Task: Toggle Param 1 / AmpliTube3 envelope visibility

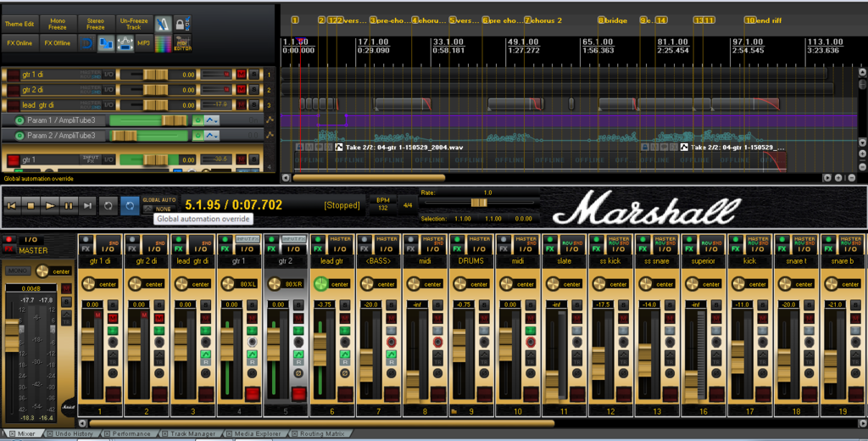Action: point(19,120)
